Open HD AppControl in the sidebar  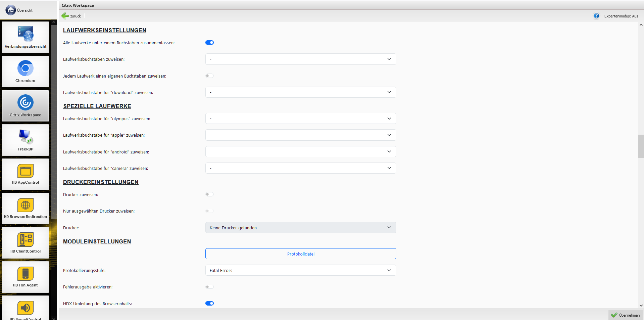tap(26, 174)
